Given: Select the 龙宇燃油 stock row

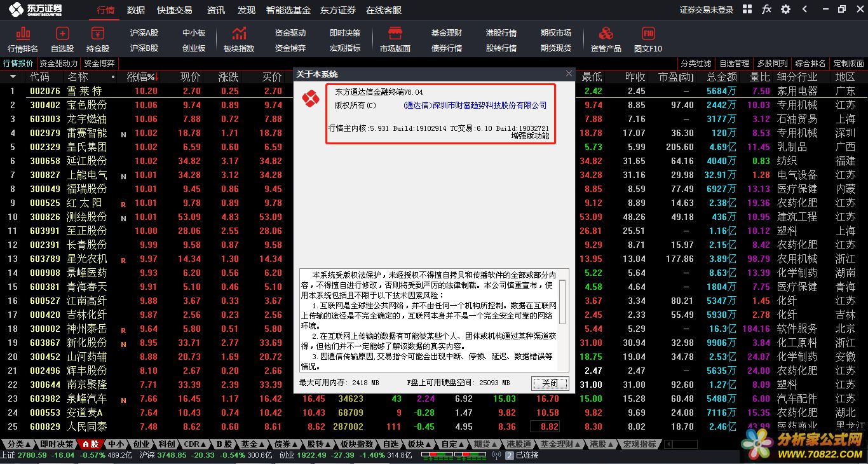Looking at the screenshot, I should (x=87, y=119).
